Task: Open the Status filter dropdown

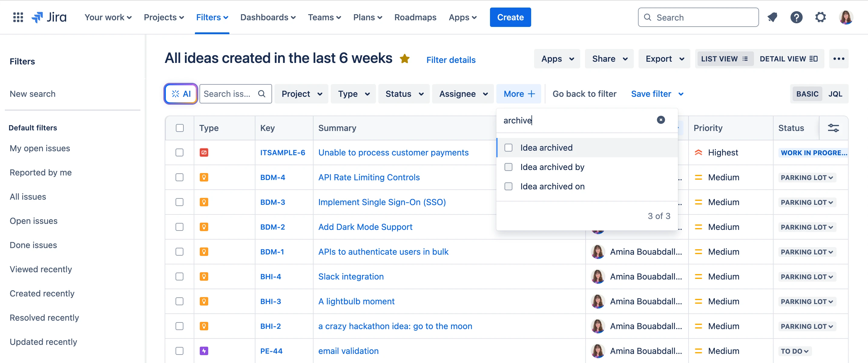Action: coord(404,93)
